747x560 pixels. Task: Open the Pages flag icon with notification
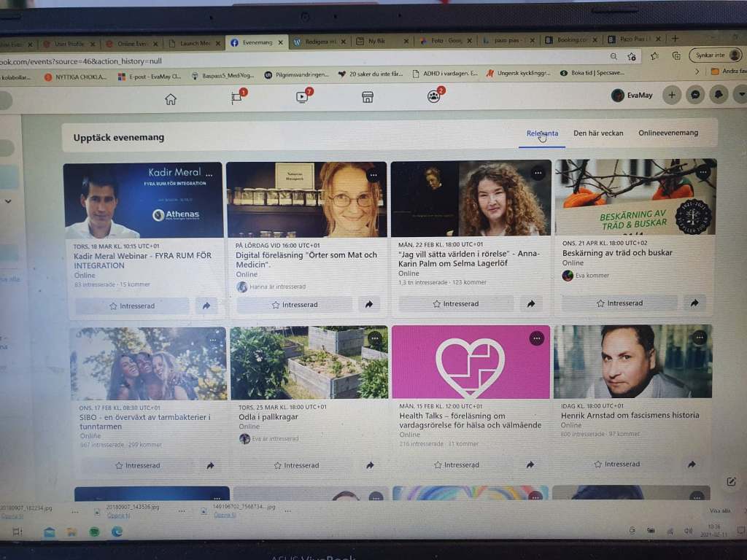[237, 98]
